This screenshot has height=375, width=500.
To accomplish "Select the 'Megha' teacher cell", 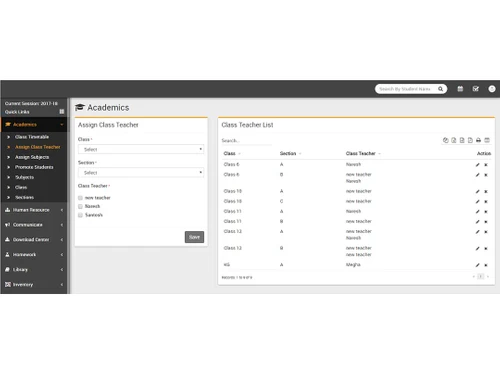I will pyautogui.click(x=353, y=265).
